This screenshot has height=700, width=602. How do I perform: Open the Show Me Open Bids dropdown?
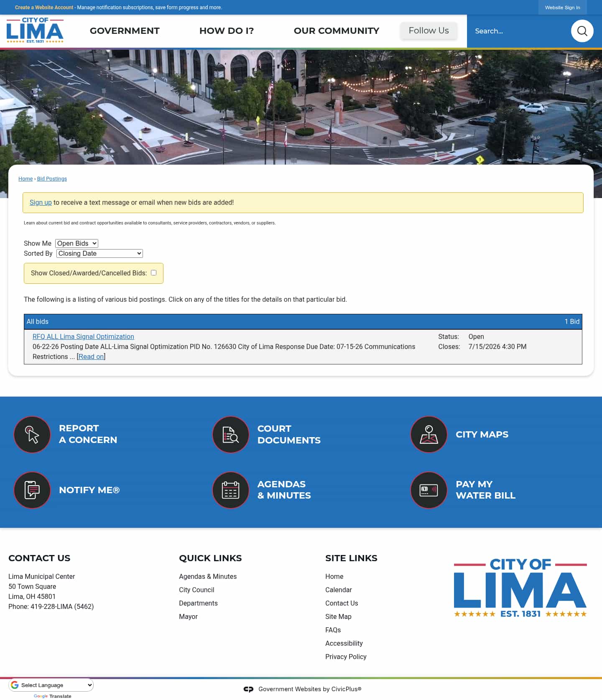point(77,243)
